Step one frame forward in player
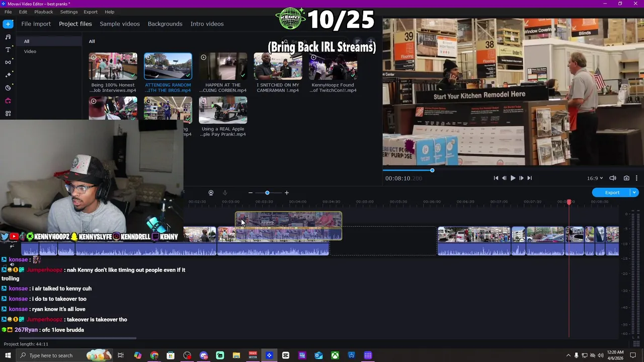Viewport: 644px width, 362px height. point(521,178)
